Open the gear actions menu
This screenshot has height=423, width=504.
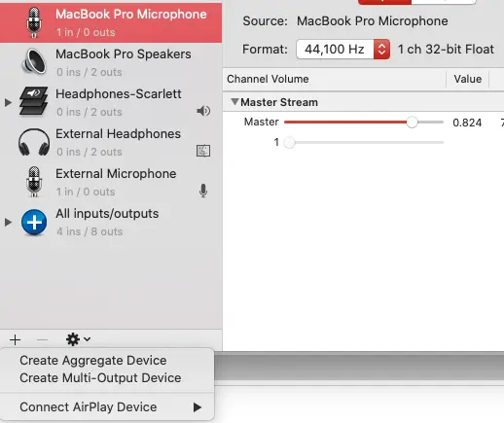[x=78, y=339]
